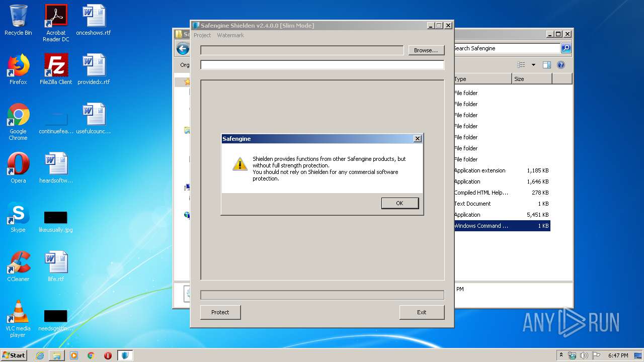The height and width of the screenshot is (362, 644).
Task: Open the FileZilla Client desktop shortcut
Action: [56, 69]
